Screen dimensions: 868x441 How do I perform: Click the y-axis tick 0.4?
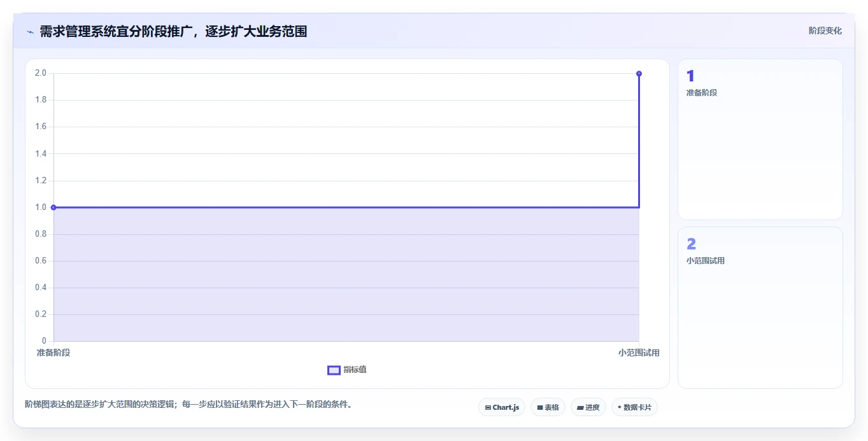pyautogui.click(x=41, y=288)
